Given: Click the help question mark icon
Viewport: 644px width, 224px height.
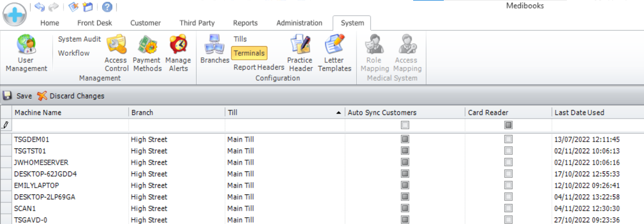Looking at the screenshot, I should pos(107,7).
